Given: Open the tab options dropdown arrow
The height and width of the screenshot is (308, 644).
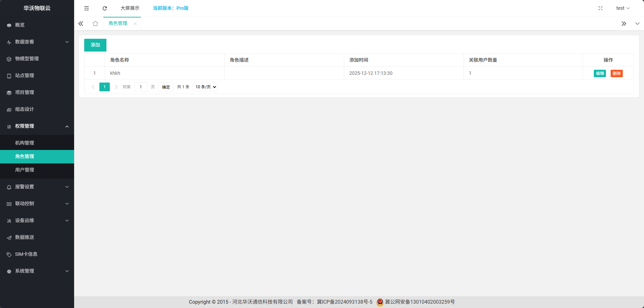Looking at the screenshot, I should [x=637, y=24].
